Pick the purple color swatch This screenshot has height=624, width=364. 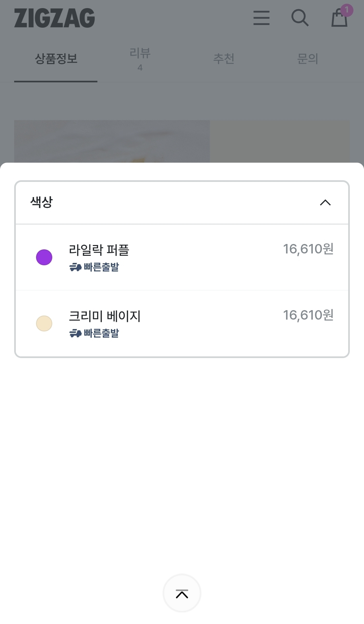pos(44,257)
